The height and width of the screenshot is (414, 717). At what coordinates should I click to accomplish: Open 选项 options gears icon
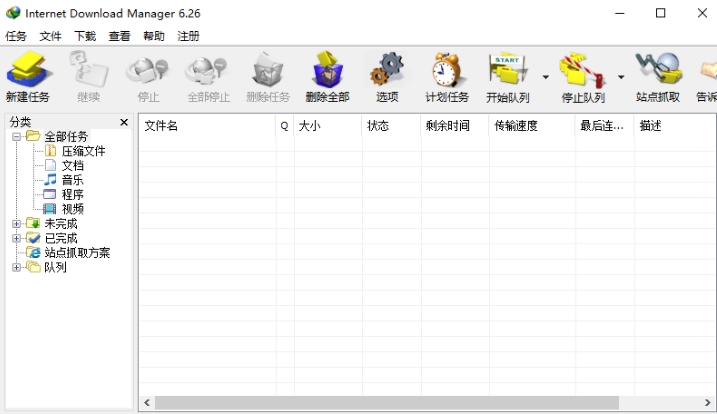pyautogui.click(x=387, y=70)
